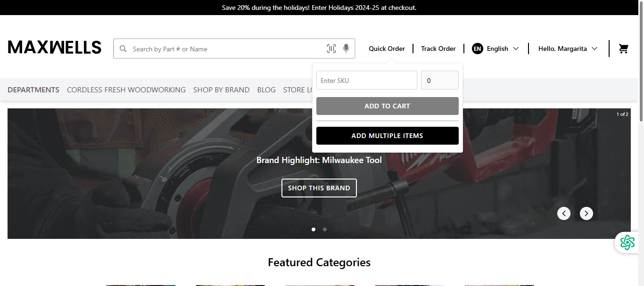
Task: Click the Add Multiple Items button
Action: click(x=388, y=136)
